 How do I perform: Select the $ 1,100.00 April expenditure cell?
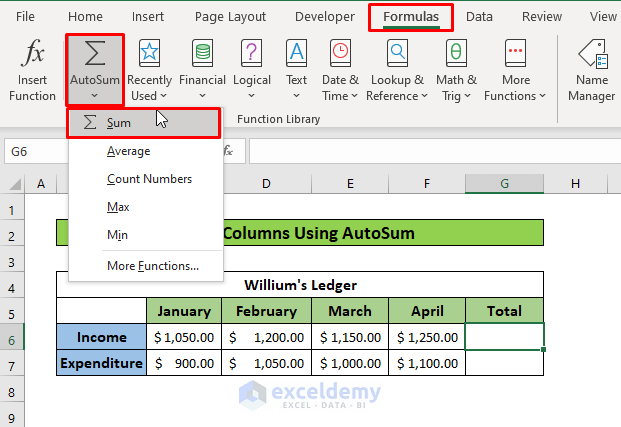(427, 363)
